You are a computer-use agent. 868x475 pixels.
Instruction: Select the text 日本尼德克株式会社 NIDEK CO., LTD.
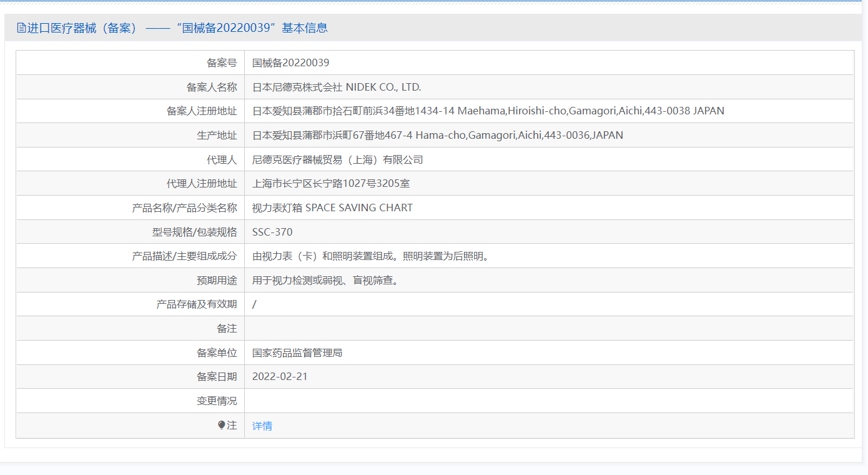coord(337,87)
